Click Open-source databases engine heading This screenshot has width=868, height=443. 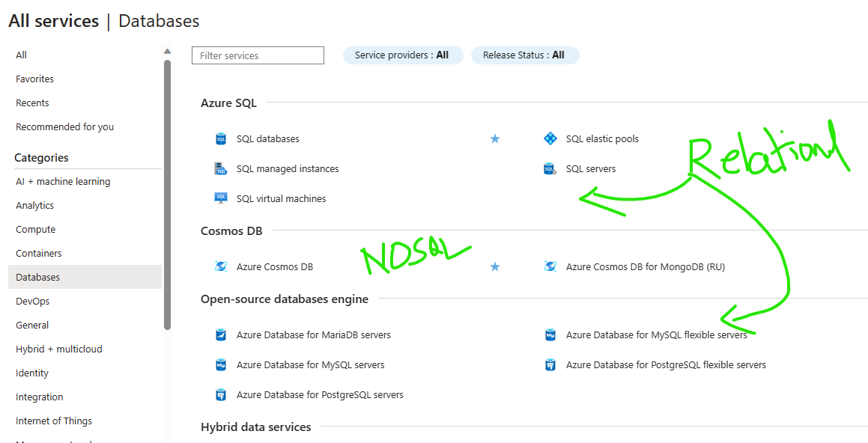point(285,299)
